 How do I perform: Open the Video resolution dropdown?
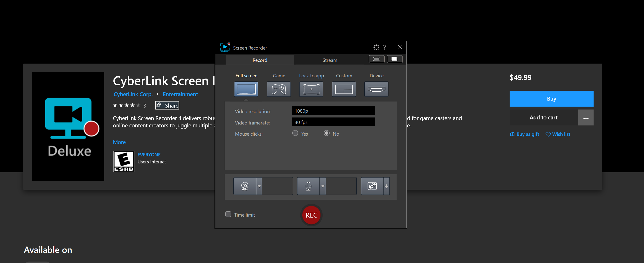click(x=333, y=111)
